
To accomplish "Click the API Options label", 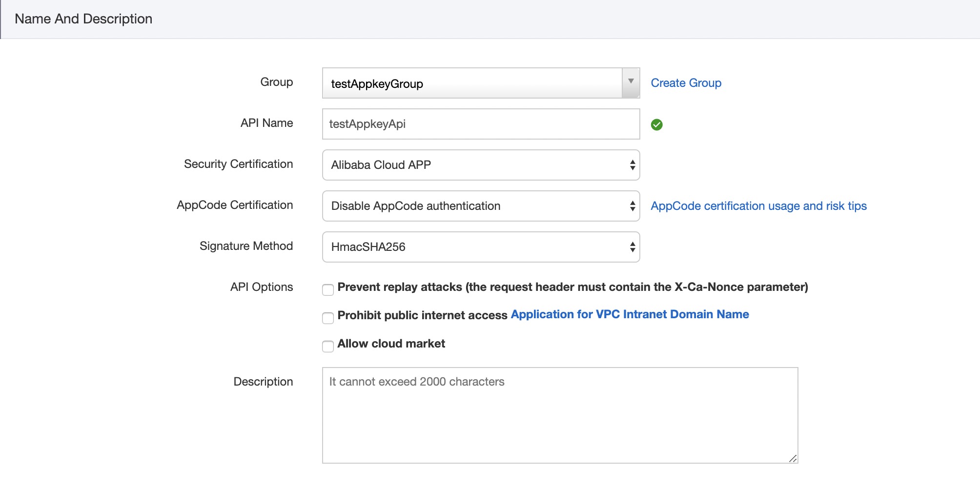I will coord(262,287).
